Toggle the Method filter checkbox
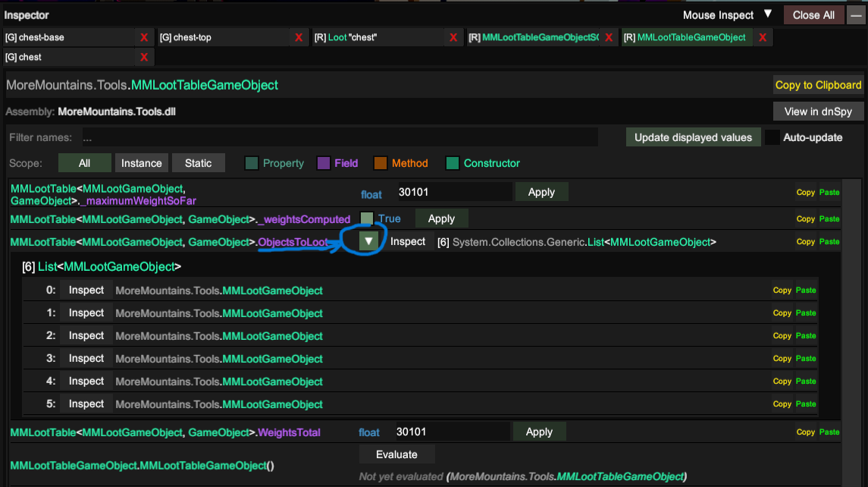 click(381, 163)
